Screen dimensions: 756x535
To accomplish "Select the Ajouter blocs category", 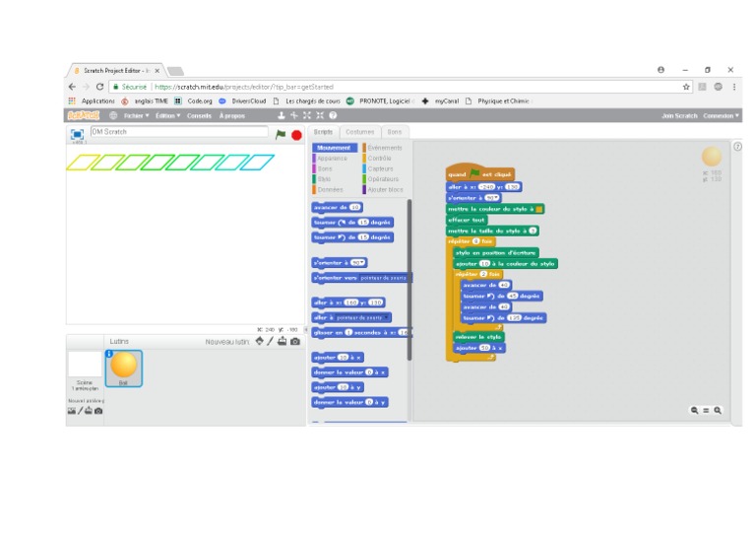I will [385, 189].
